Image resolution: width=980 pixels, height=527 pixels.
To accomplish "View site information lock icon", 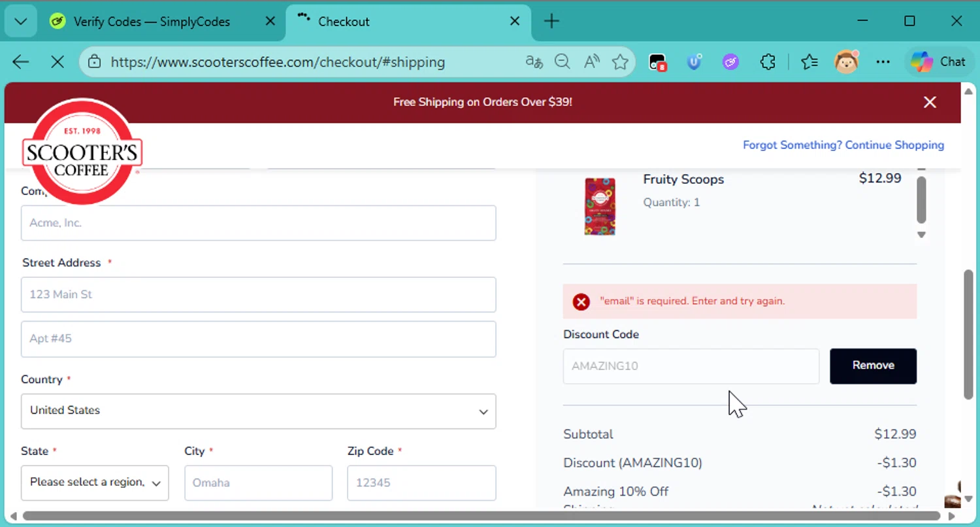I will click(95, 62).
